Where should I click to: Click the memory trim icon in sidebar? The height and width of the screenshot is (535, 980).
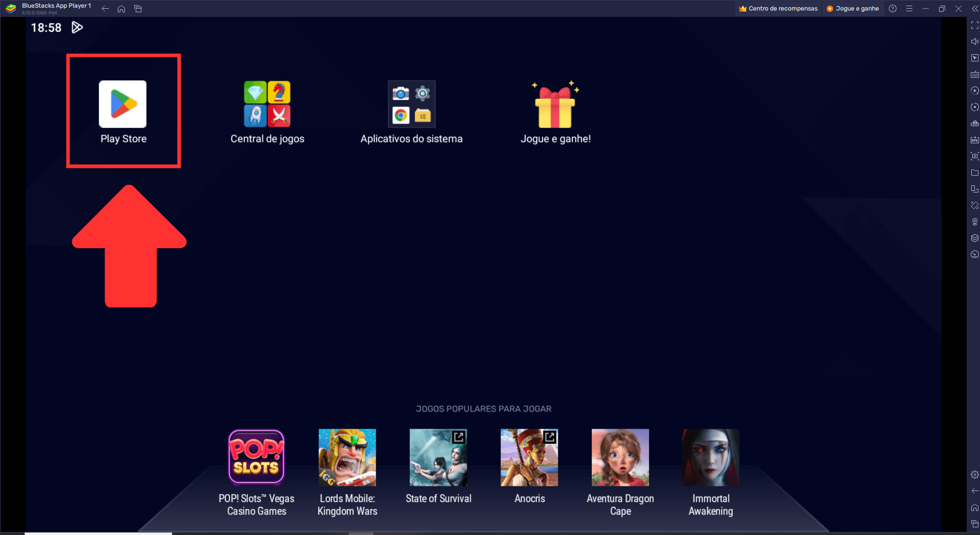pos(975,123)
